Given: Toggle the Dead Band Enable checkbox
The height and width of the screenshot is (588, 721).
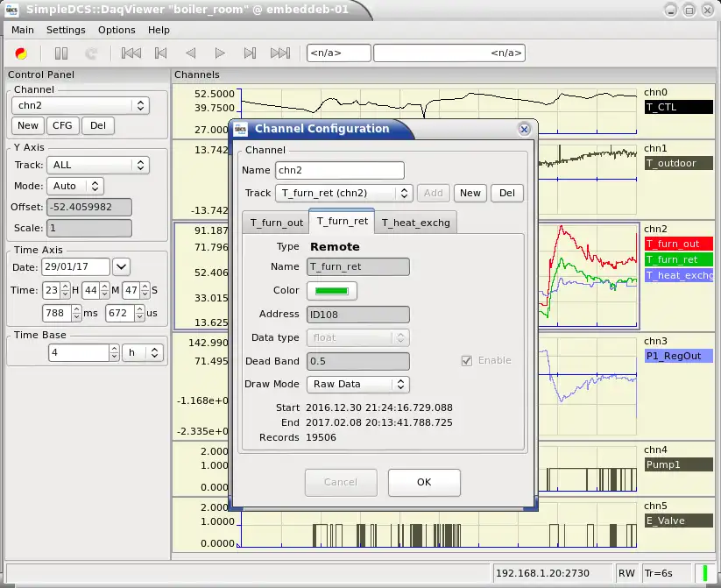Looking at the screenshot, I should point(468,360).
